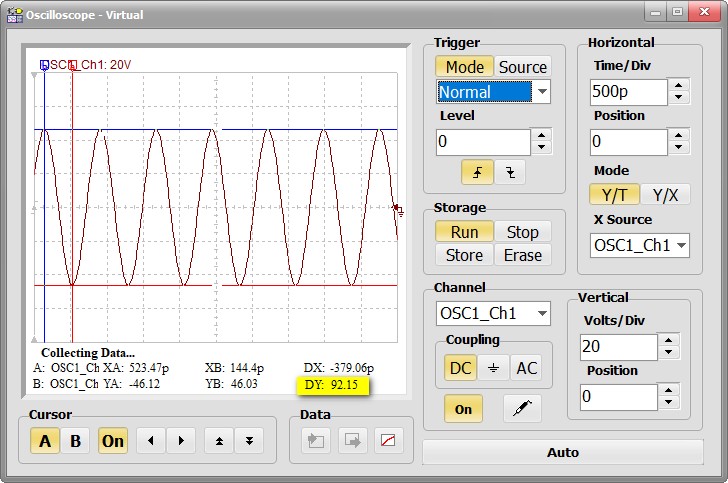Screen dimensions: 728x483
Task: Toggle the channel On button
Action: pyautogui.click(x=463, y=409)
